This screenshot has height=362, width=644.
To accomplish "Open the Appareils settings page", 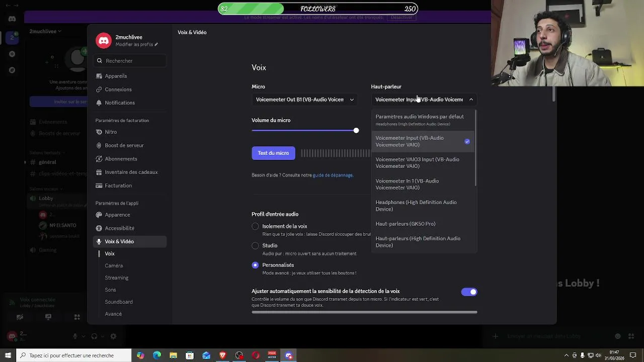I will (x=130, y=76).
